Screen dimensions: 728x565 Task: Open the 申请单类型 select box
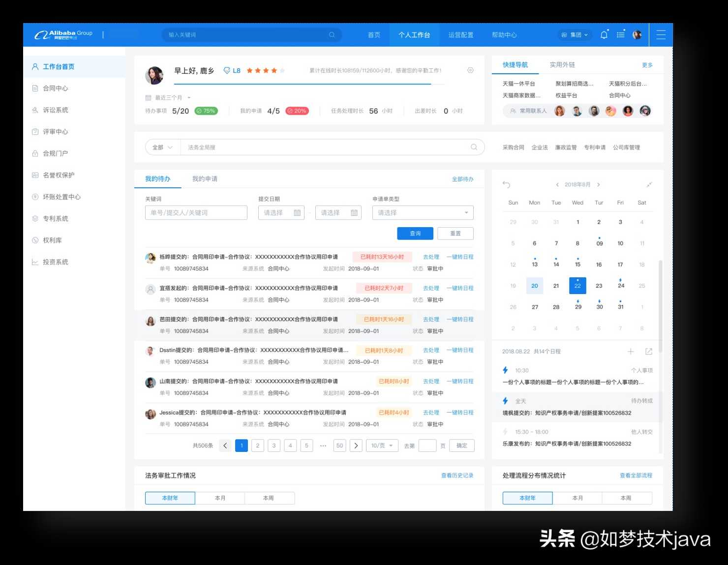click(423, 212)
